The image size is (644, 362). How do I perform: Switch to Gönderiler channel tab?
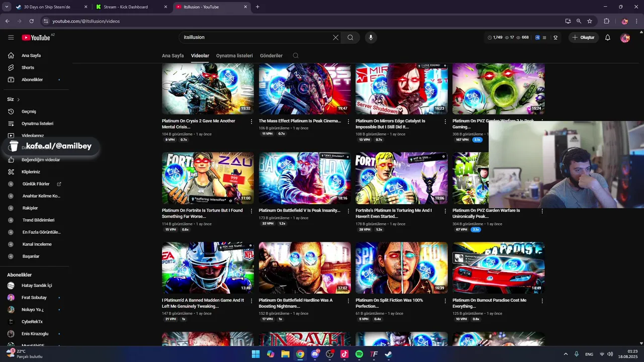coord(271,56)
